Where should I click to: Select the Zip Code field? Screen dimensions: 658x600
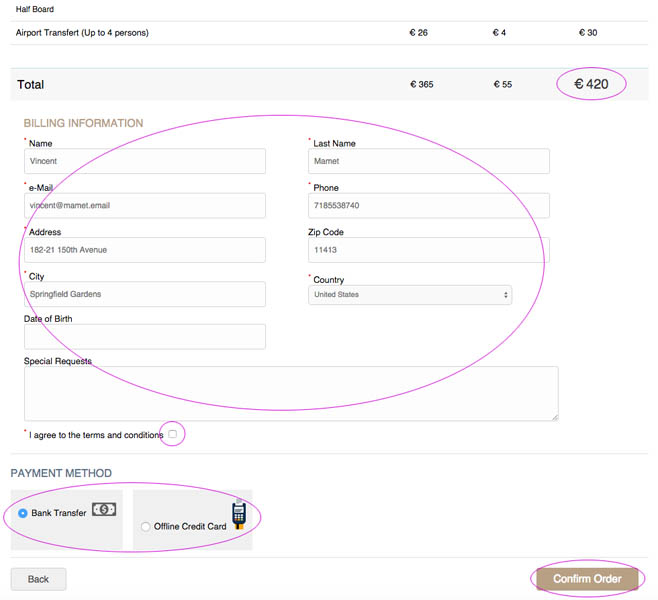coord(429,250)
